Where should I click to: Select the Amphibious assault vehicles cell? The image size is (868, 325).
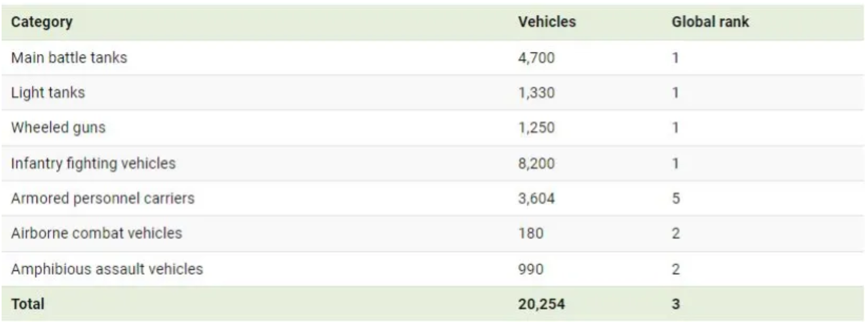tap(107, 269)
